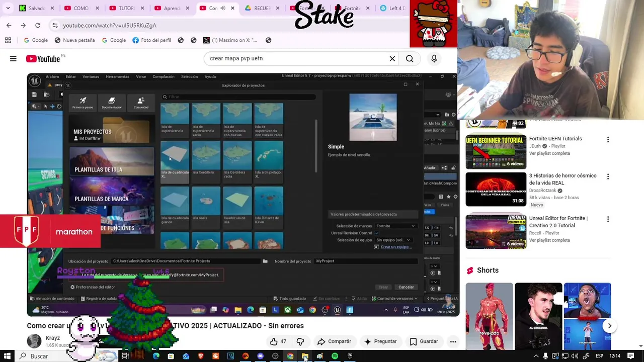This screenshot has width=644, height=362.
Task: Open the red figure Short thumbnail
Action: [x=489, y=316]
